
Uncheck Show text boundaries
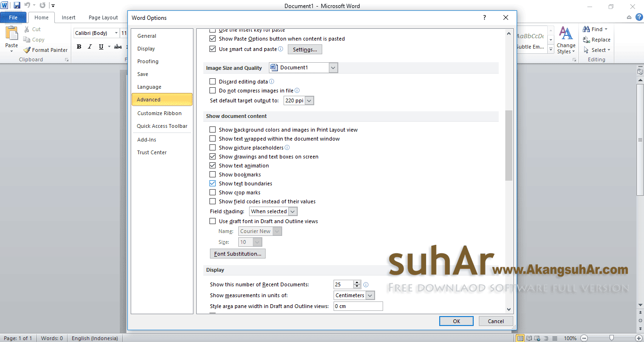pos(212,184)
